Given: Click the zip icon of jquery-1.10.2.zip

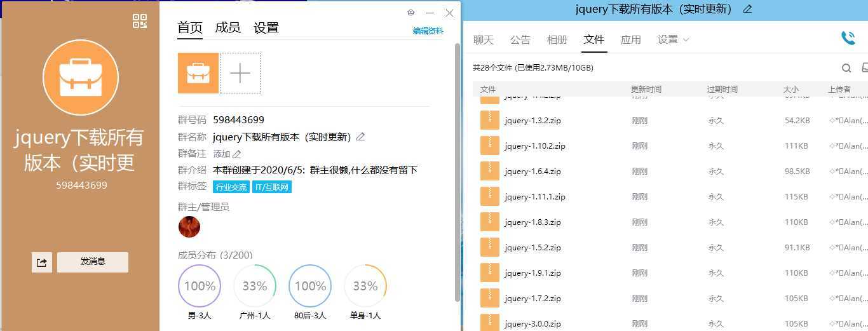Looking at the screenshot, I should coord(490,145).
